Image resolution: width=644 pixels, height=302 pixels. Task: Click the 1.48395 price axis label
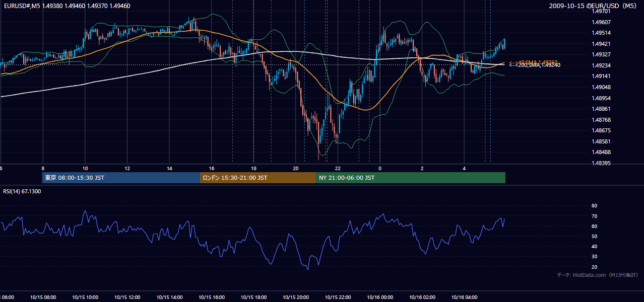coord(601,163)
